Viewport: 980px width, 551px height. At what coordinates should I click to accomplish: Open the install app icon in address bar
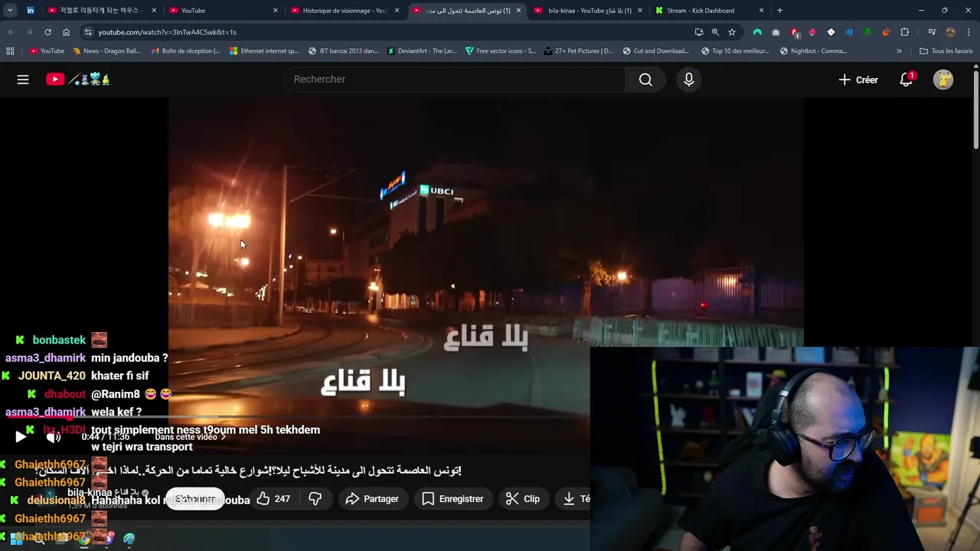[698, 32]
